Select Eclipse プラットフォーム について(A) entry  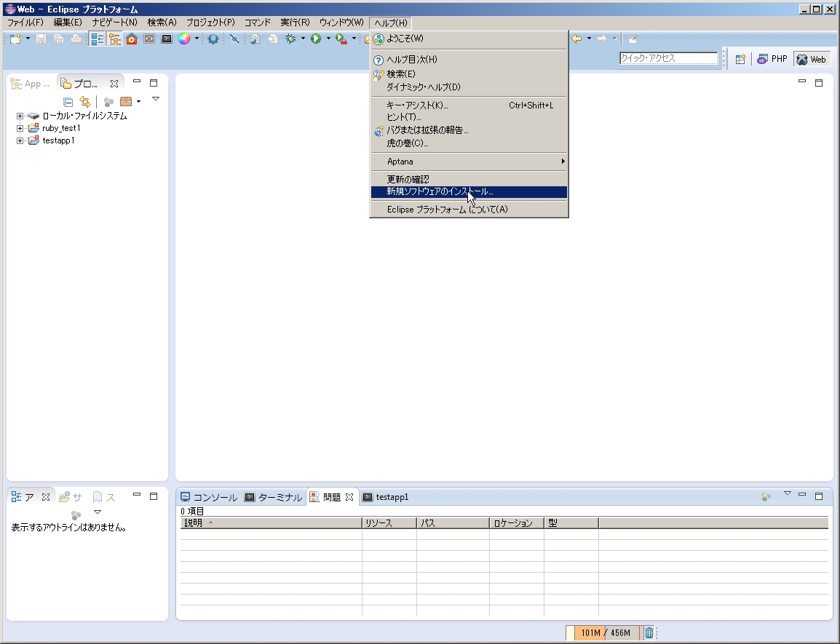469,210
